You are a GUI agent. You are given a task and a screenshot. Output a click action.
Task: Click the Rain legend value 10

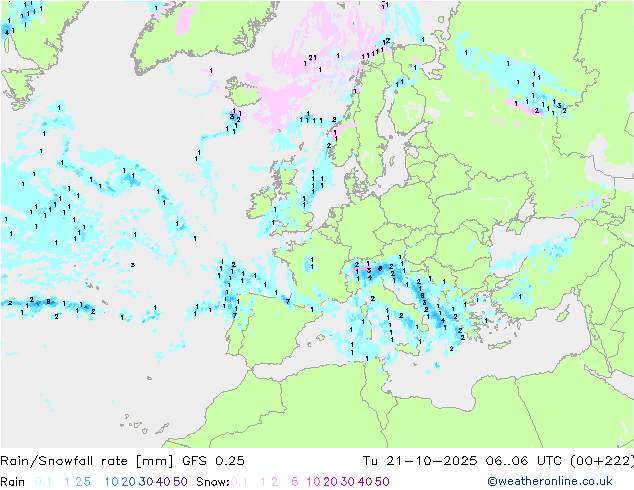[112, 482]
